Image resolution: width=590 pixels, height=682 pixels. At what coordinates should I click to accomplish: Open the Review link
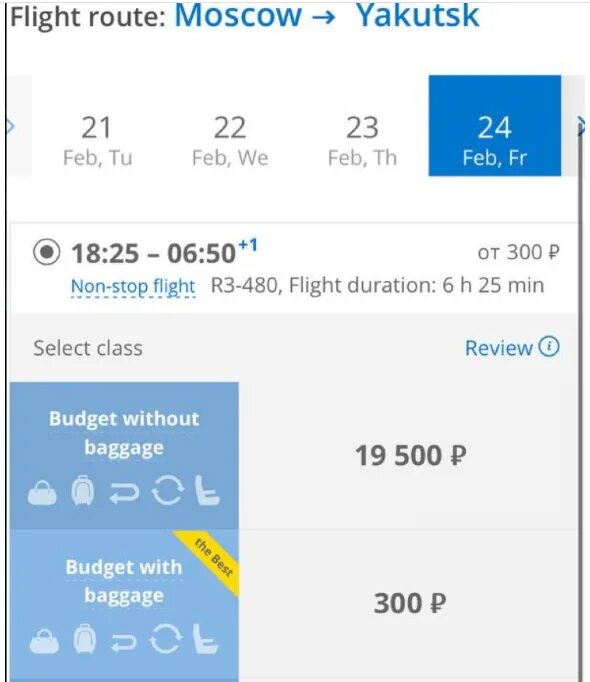click(499, 348)
